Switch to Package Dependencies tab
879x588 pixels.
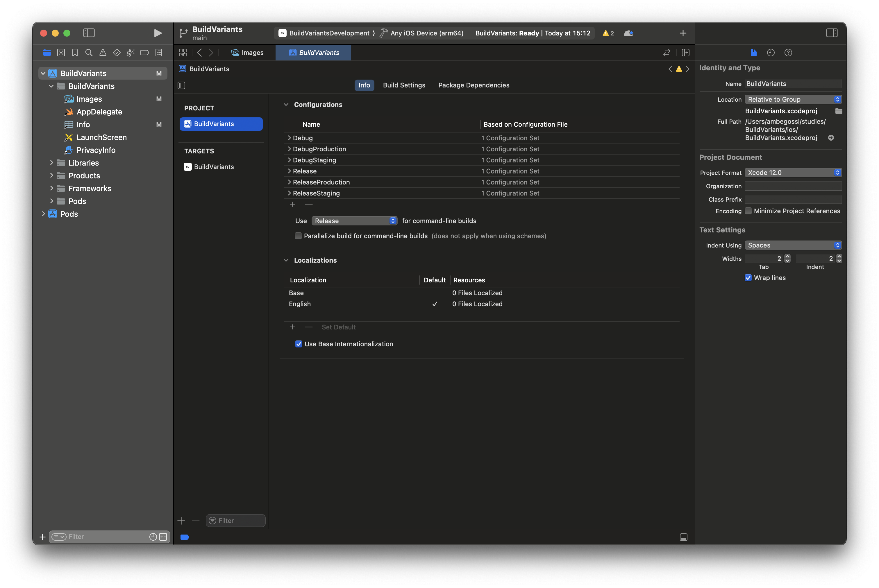click(474, 85)
